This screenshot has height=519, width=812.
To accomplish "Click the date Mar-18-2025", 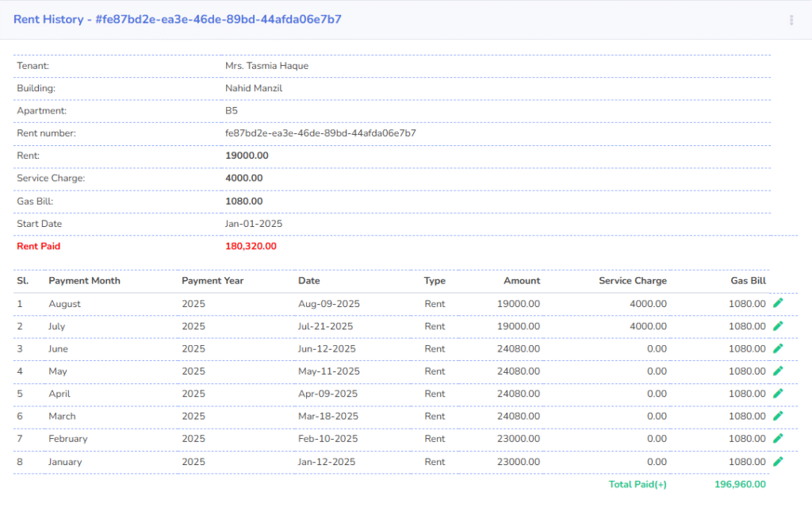I will [328, 417].
